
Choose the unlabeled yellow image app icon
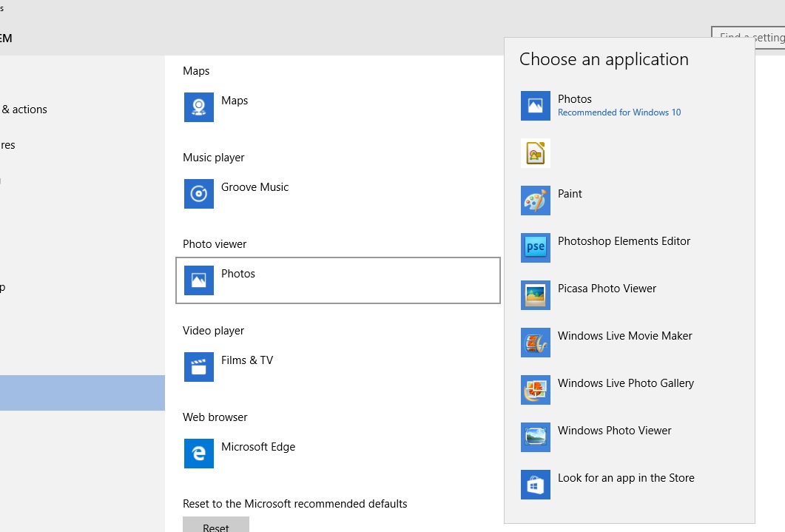tap(535, 153)
